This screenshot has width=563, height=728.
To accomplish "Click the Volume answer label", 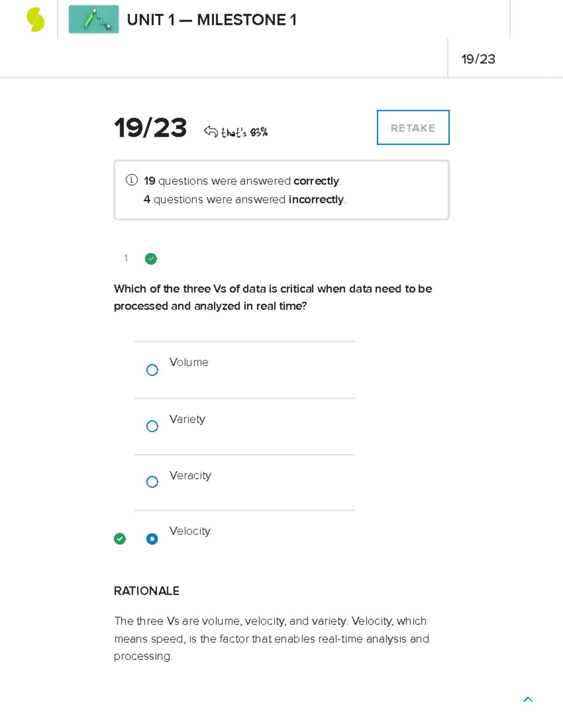I will point(189,362).
